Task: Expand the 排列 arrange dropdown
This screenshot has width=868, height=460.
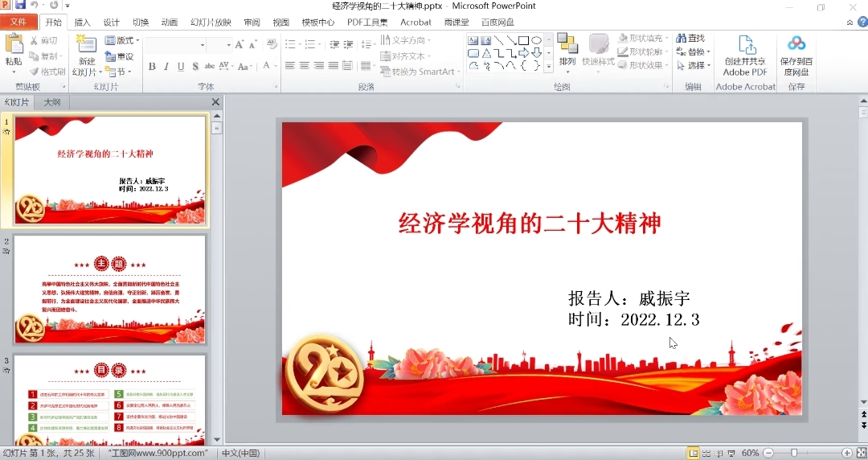Action: pyautogui.click(x=567, y=62)
